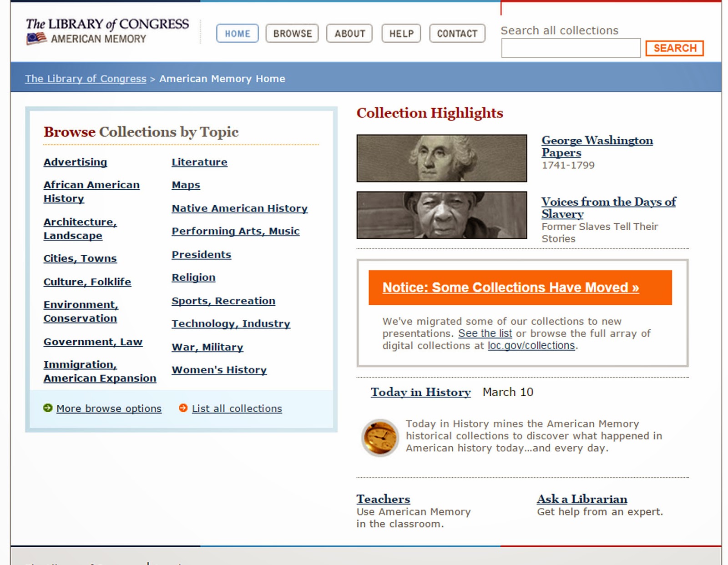
Task: Open the Teachers link
Action: pos(383,499)
